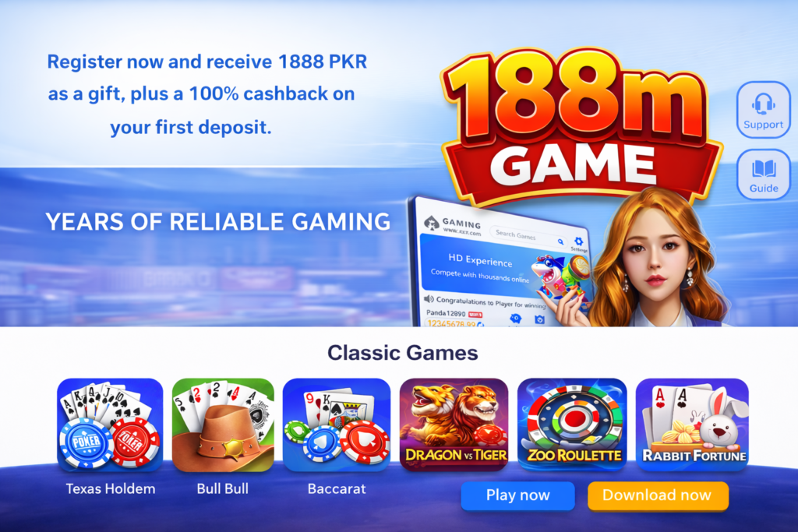Click the Play now button
The image size is (798, 532).
[x=517, y=495]
